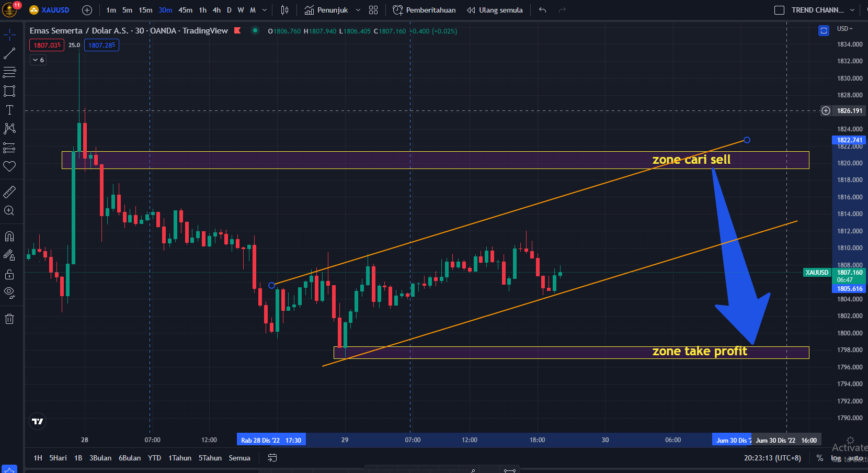Select the trend line drawing tool

click(9, 53)
